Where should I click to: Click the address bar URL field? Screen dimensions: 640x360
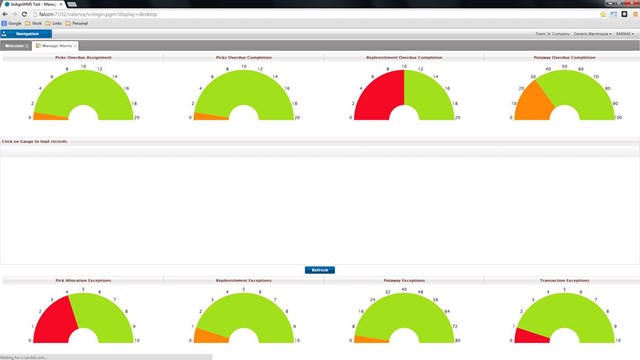tap(314, 14)
